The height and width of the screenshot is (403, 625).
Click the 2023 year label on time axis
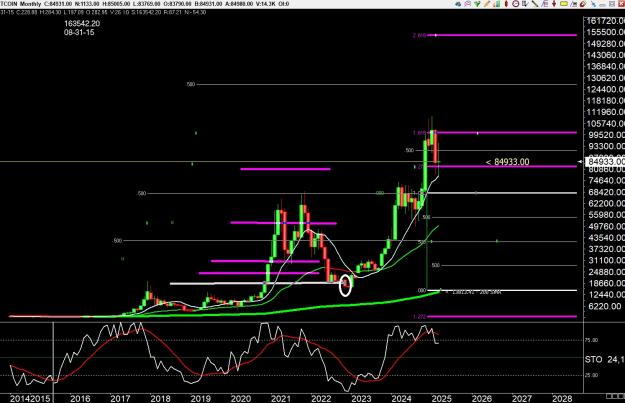(361, 398)
